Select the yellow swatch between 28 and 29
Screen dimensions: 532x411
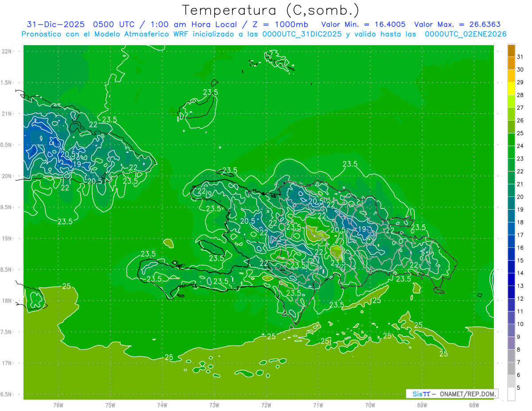click(511, 89)
